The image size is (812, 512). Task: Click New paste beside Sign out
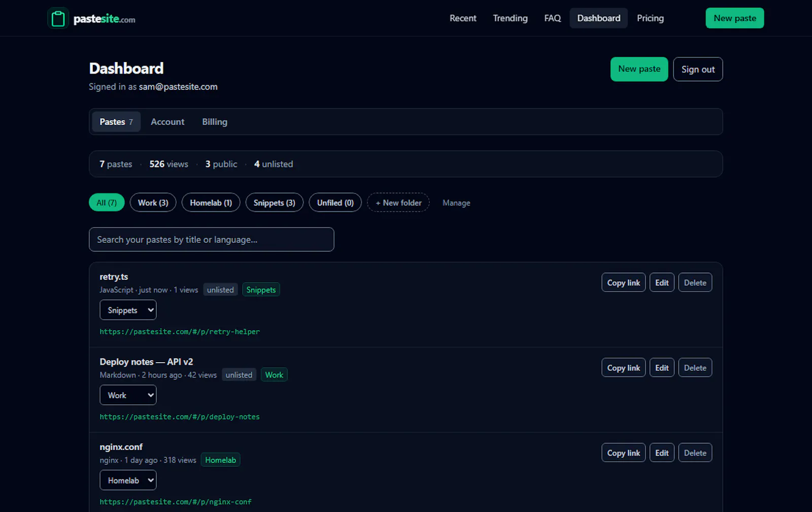[x=639, y=69]
